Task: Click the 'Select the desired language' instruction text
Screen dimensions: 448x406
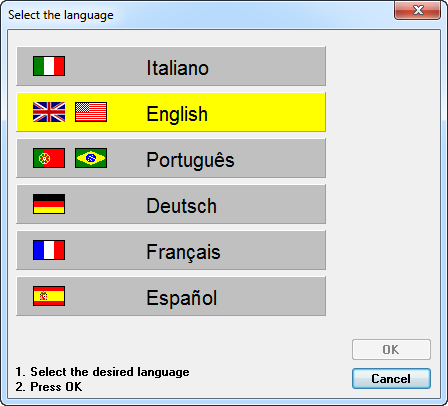Action: [x=110, y=372]
